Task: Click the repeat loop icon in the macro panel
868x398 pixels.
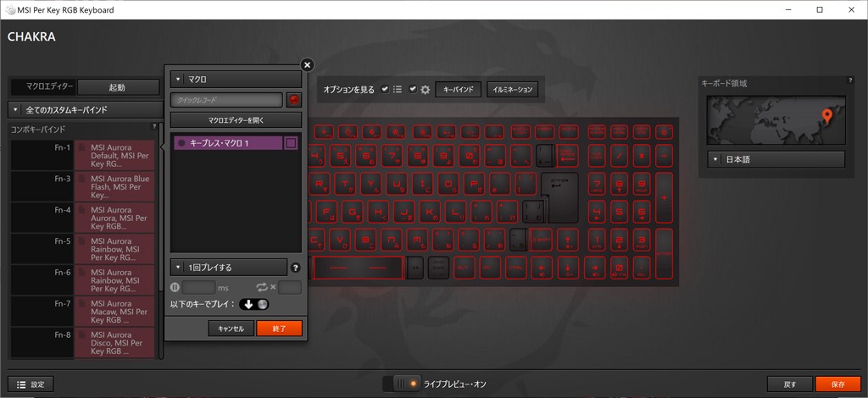Action: coord(262,287)
